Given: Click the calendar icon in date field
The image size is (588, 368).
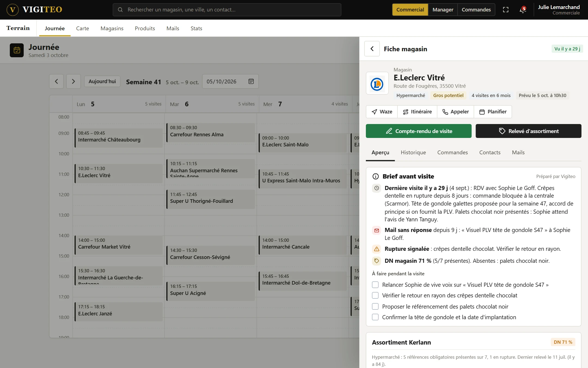Looking at the screenshot, I should (x=251, y=82).
